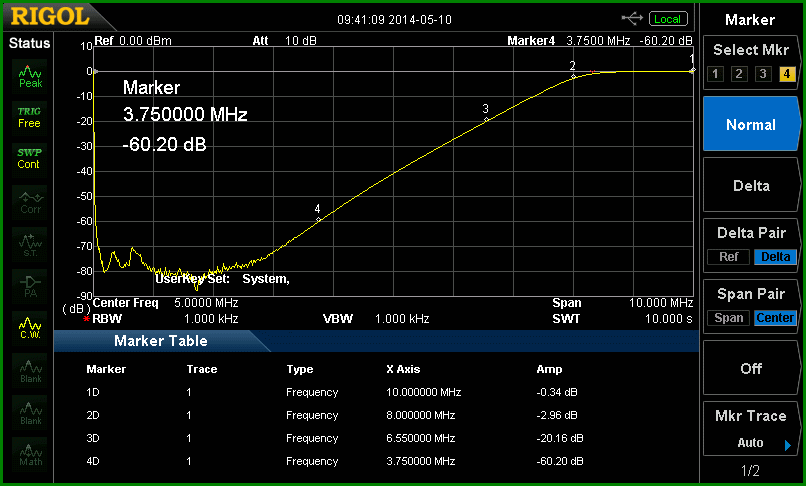Set Span Pair to Center

tap(775, 318)
